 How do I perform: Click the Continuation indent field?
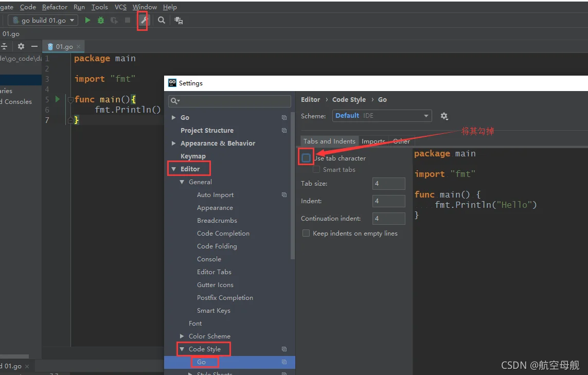389,218
